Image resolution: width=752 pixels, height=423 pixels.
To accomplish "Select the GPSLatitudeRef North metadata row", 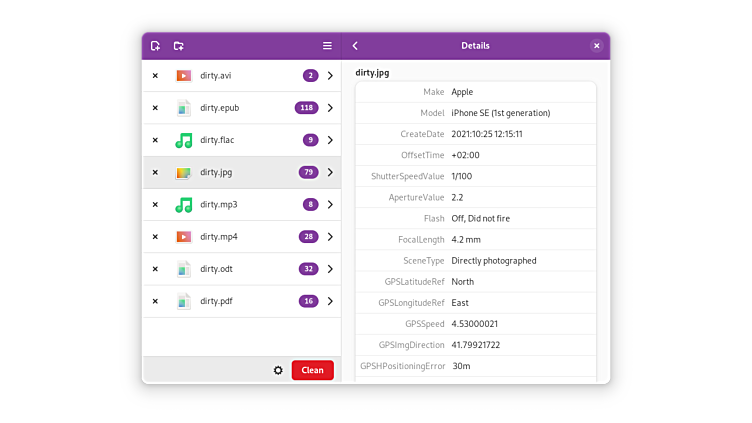I will (475, 282).
